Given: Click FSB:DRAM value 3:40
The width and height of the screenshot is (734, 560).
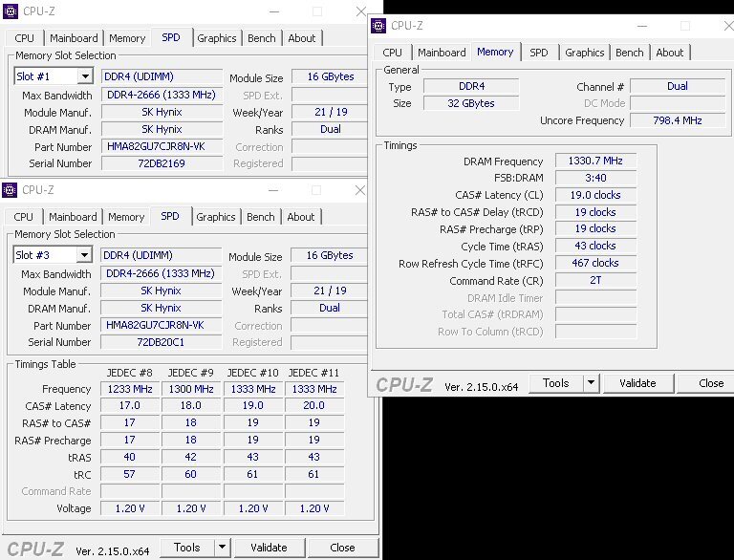Looking at the screenshot, I should tap(595, 178).
